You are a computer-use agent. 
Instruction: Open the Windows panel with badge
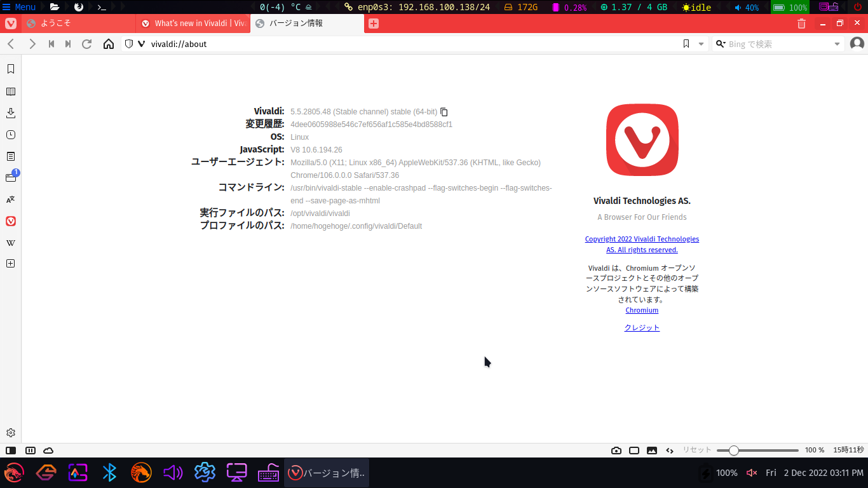coord(11,178)
